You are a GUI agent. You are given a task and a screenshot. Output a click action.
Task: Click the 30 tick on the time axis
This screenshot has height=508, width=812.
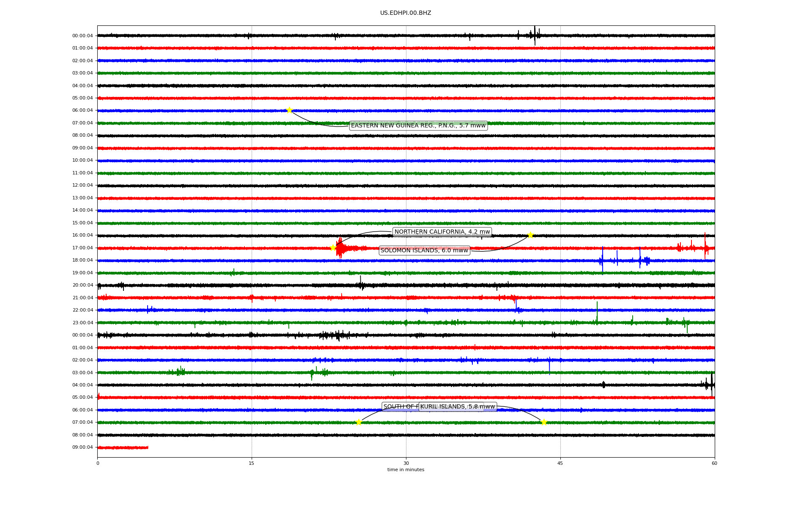pos(406,463)
